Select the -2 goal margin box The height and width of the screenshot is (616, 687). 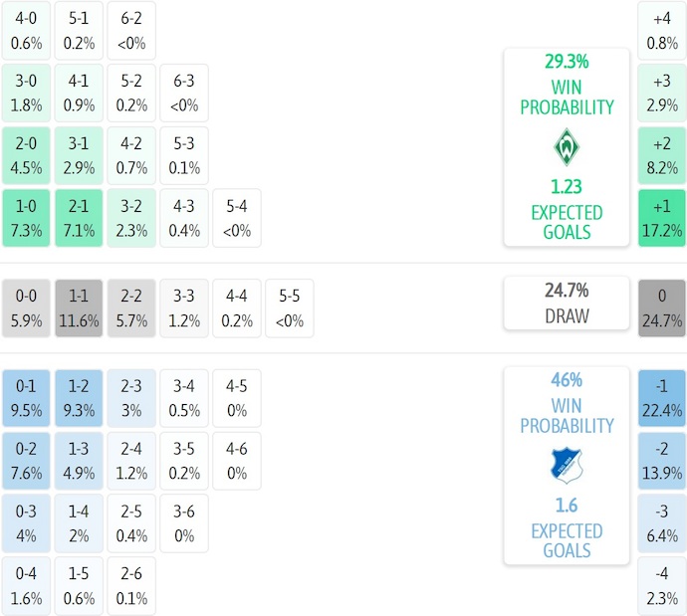point(662,460)
